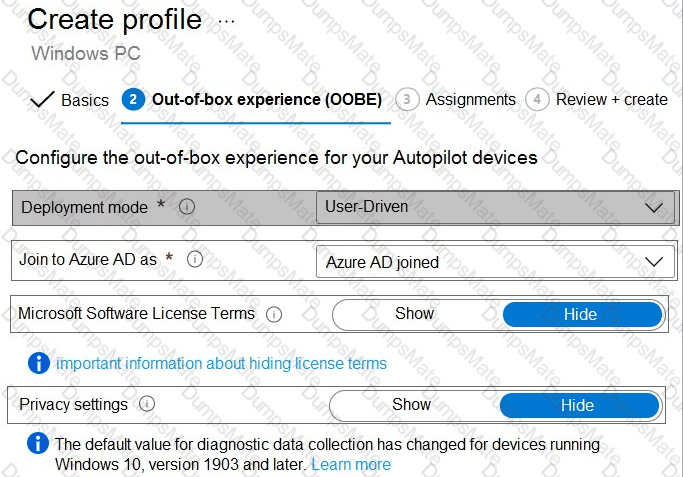Expand Deployment mode dropdown chevron
The height and width of the screenshot is (477, 683).
tap(653, 208)
